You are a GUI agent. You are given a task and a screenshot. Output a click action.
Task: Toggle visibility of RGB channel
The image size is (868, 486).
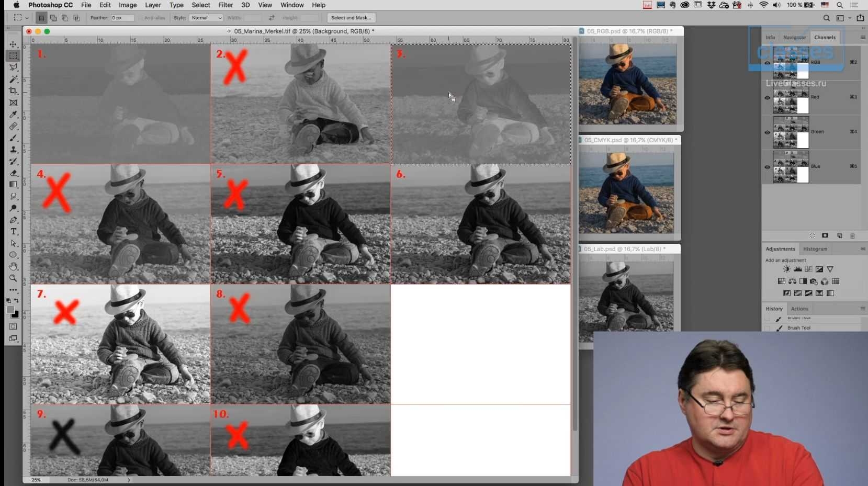tap(768, 63)
